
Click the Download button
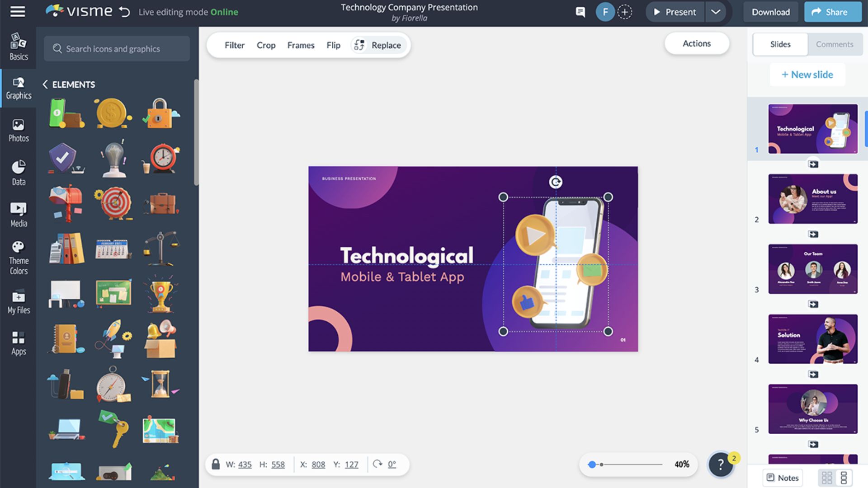tap(771, 12)
